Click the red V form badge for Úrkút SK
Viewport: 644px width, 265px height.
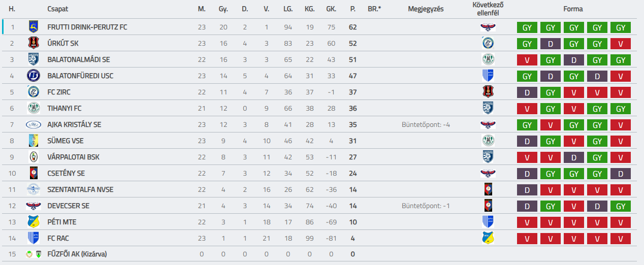pos(621,44)
